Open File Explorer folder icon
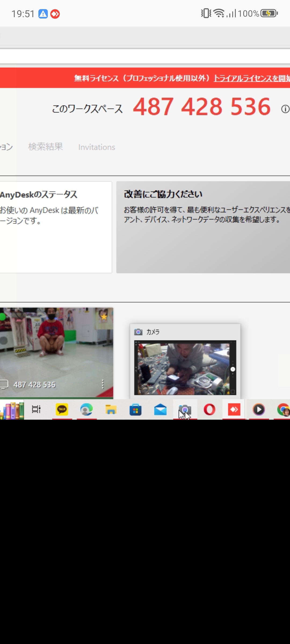 click(x=111, y=410)
